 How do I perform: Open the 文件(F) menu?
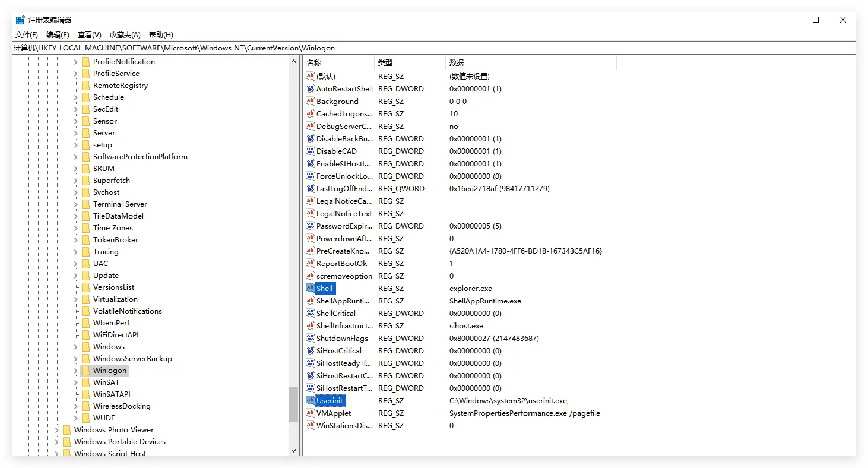click(27, 35)
